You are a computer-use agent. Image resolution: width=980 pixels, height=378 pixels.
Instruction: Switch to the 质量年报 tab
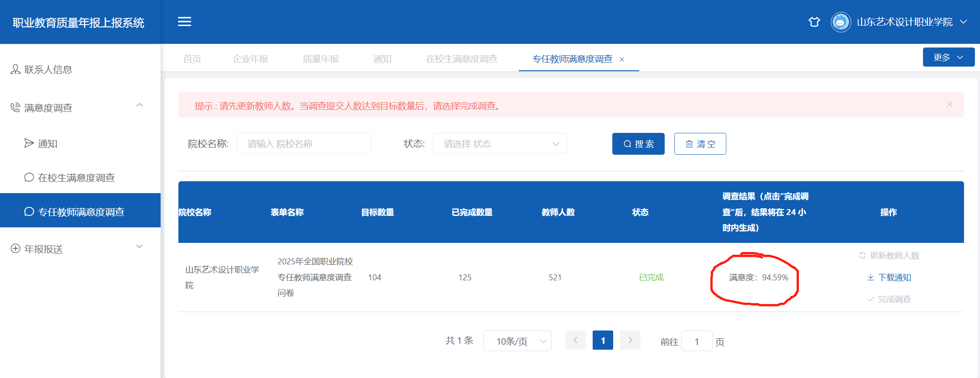tap(320, 59)
